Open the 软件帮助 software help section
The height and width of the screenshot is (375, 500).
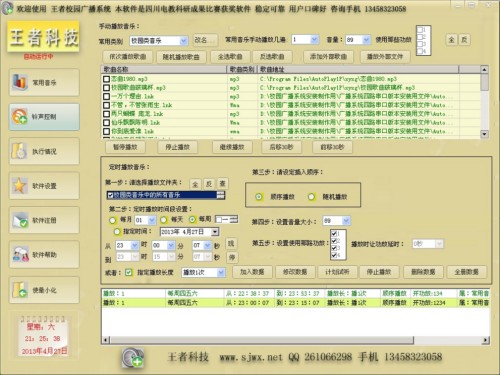[44, 255]
